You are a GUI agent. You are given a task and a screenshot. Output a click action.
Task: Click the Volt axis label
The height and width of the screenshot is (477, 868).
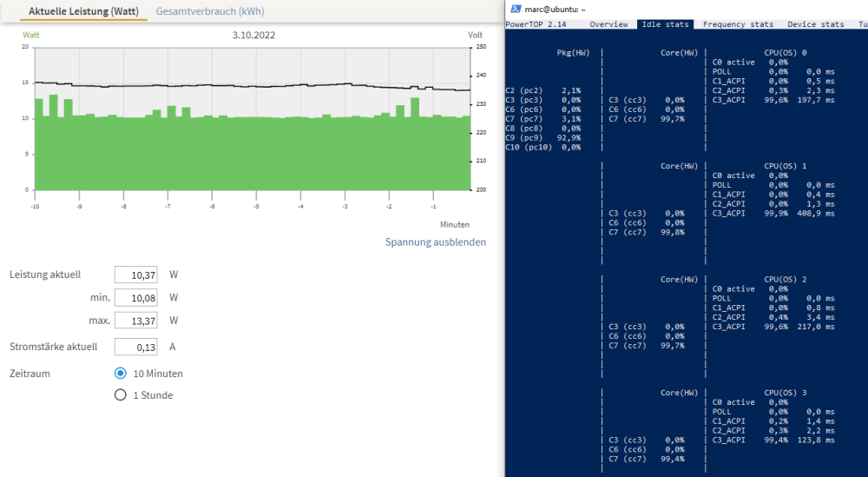pos(475,35)
